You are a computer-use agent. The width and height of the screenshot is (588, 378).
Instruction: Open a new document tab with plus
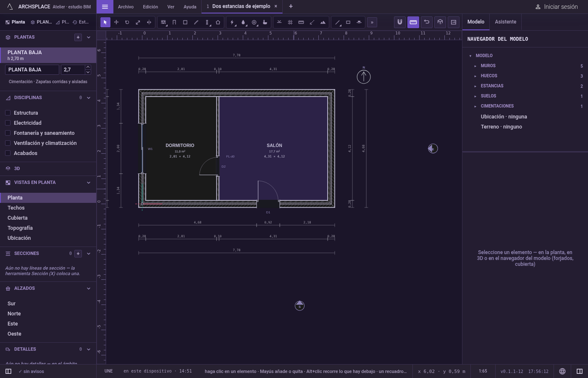pos(291,6)
